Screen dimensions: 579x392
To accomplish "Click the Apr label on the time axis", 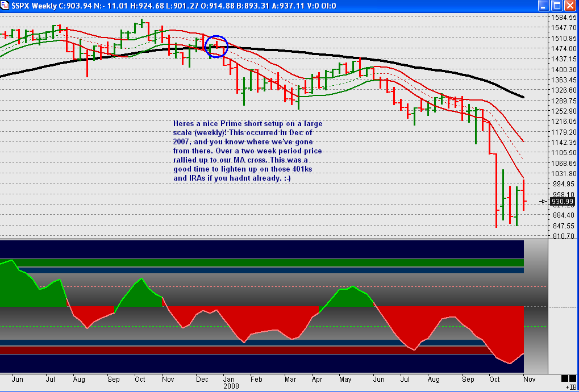I will point(317,380).
